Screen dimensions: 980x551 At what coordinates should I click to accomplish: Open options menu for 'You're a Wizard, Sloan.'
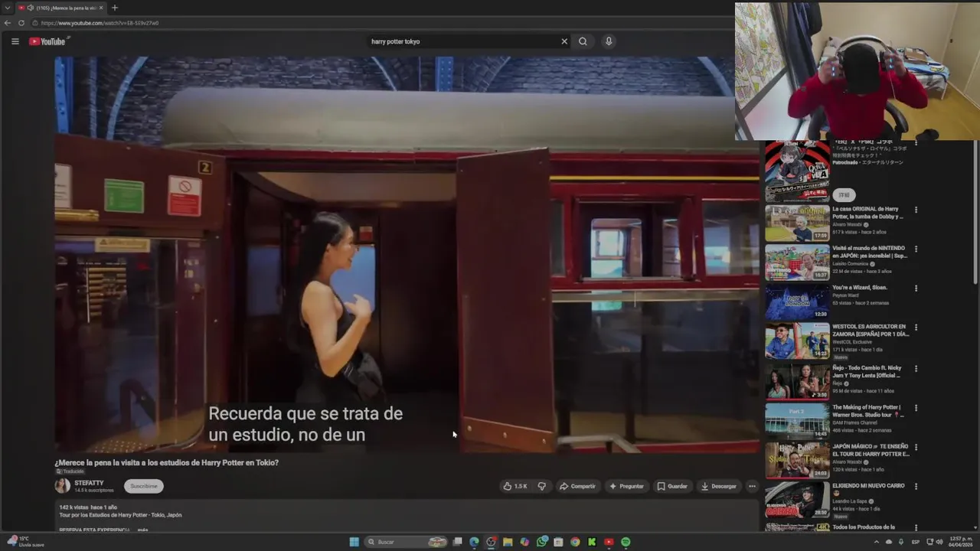pyautogui.click(x=916, y=289)
